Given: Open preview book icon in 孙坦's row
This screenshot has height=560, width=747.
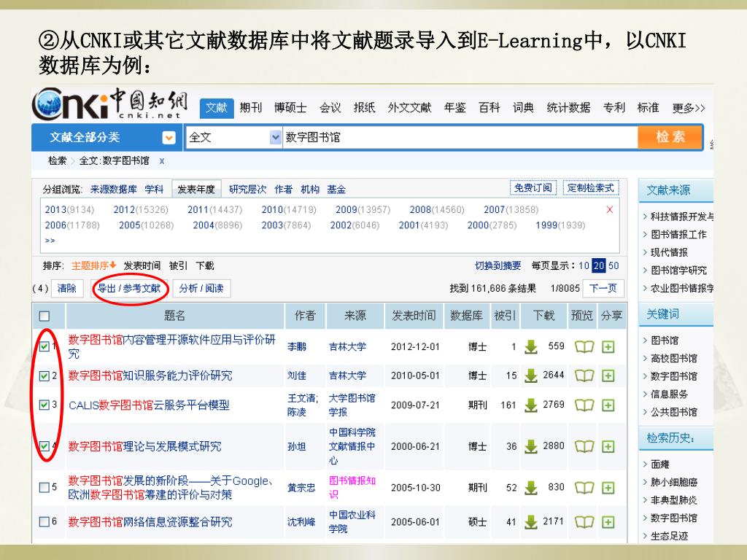Looking at the screenshot, I should 584,447.
